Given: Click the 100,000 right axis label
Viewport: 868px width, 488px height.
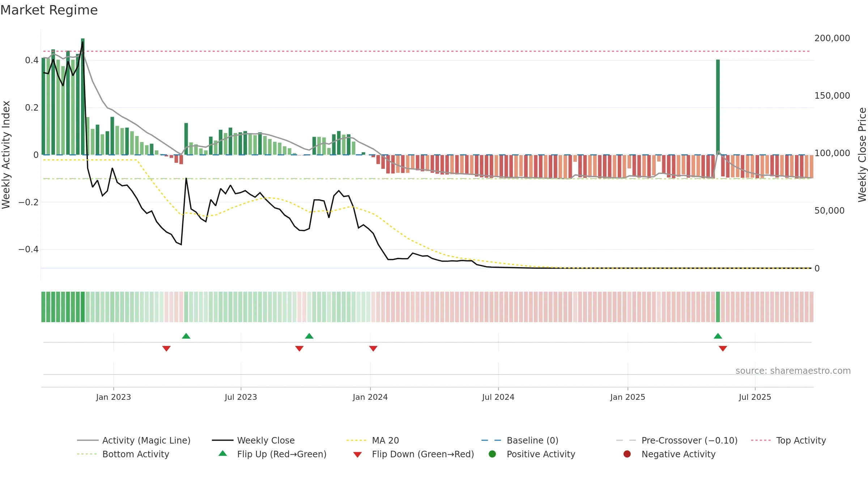Looking at the screenshot, I should [x=832, y=153].
